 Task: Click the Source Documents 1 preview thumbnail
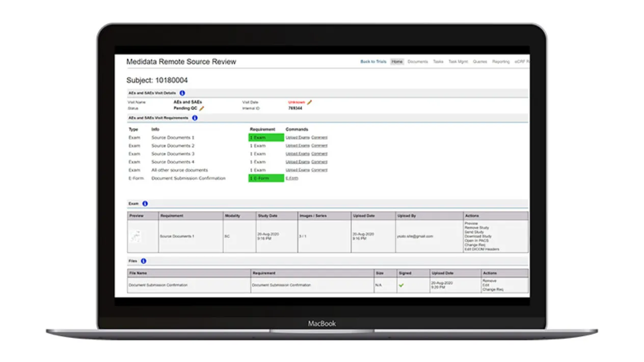pyautogui.click(x=136, y=236)
